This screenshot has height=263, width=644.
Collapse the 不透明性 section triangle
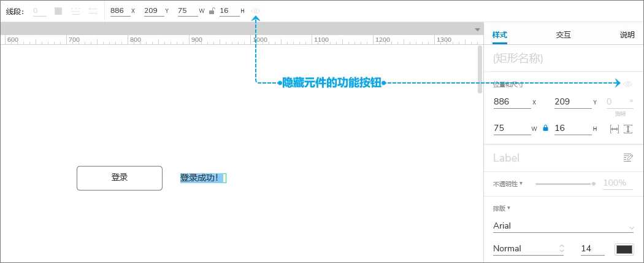521,183
